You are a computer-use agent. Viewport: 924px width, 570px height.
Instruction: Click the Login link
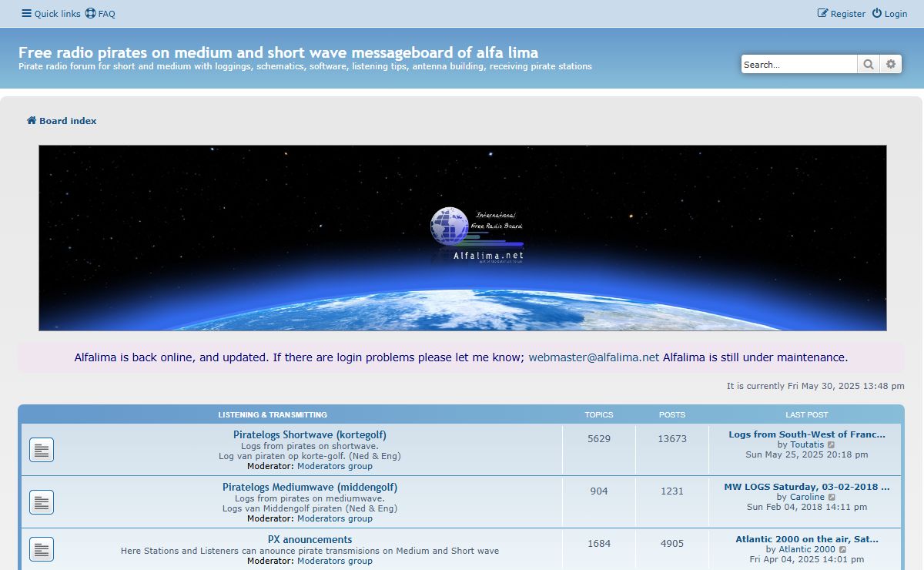pos(889,14)
